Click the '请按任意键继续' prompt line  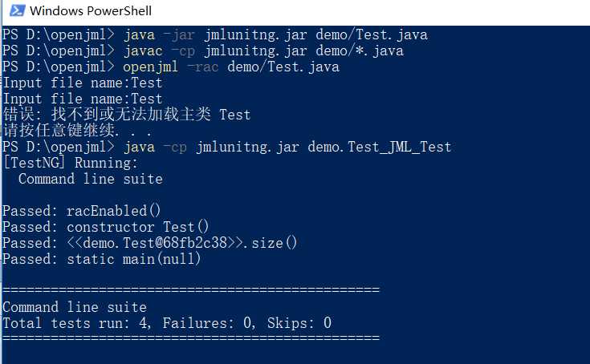pos(78,131)
